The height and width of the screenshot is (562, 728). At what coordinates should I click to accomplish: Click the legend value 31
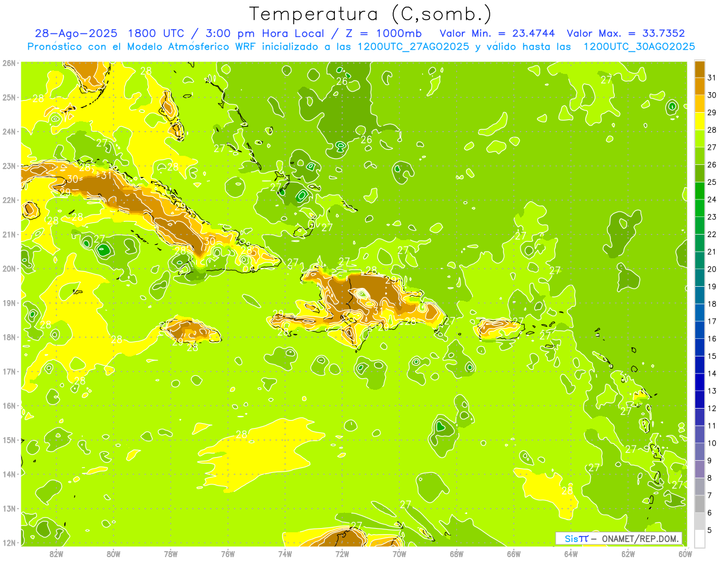[712, 78]
